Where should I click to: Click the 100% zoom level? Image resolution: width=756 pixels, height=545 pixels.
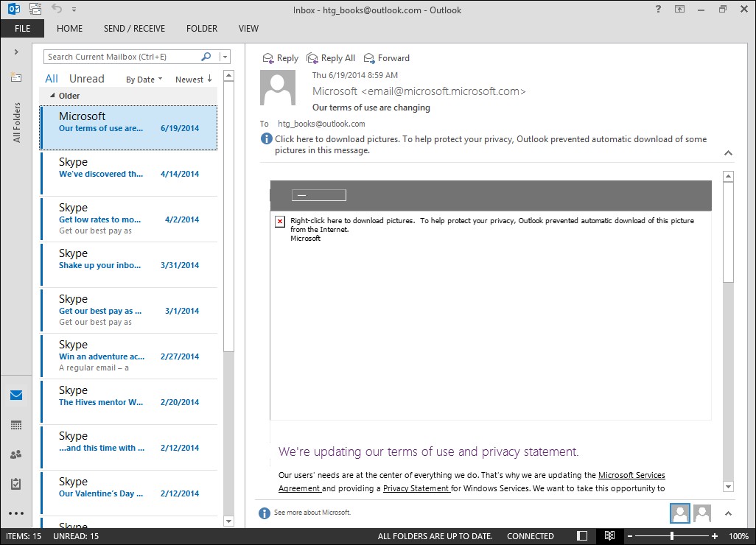(738, 536)
